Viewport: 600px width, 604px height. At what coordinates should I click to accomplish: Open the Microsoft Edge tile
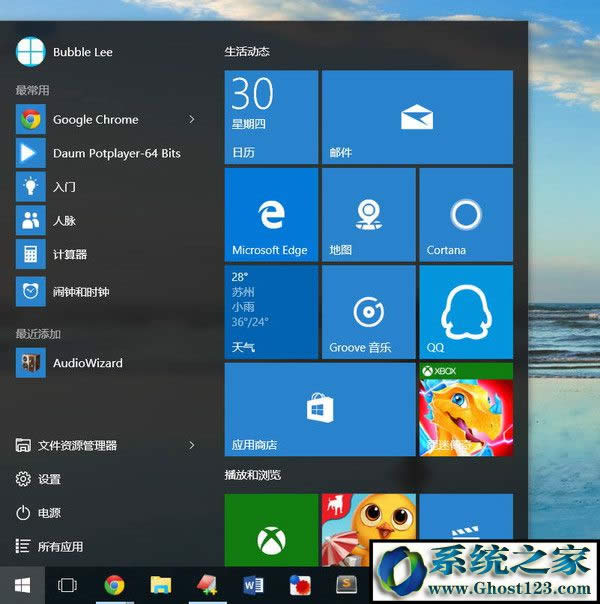pyautogui.click(x=270, y=215)
